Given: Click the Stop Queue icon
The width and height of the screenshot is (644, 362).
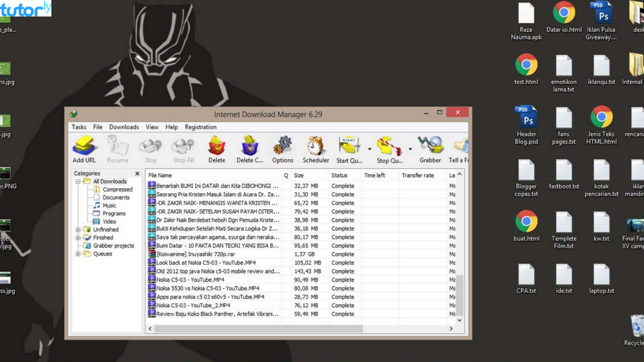Looking at the screenshot, I should coord(390,149).
